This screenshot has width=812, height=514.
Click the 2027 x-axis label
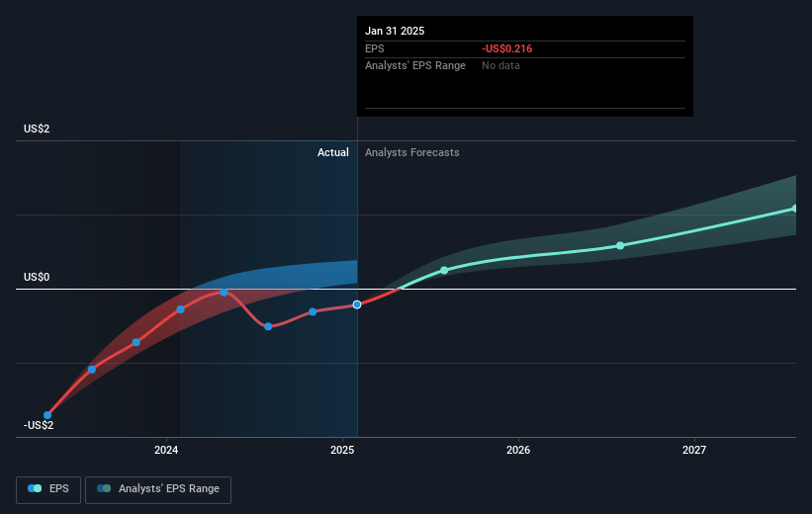click(694, 450)
